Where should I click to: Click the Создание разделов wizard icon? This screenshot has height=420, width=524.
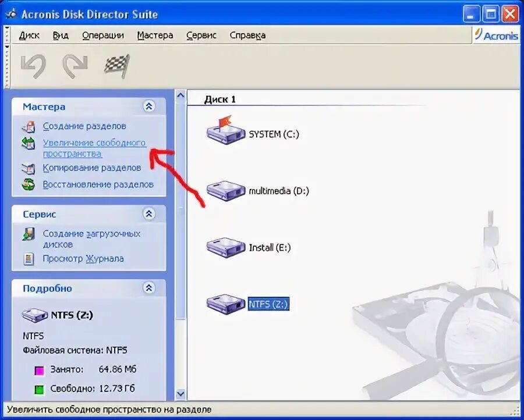pos(29,127)
